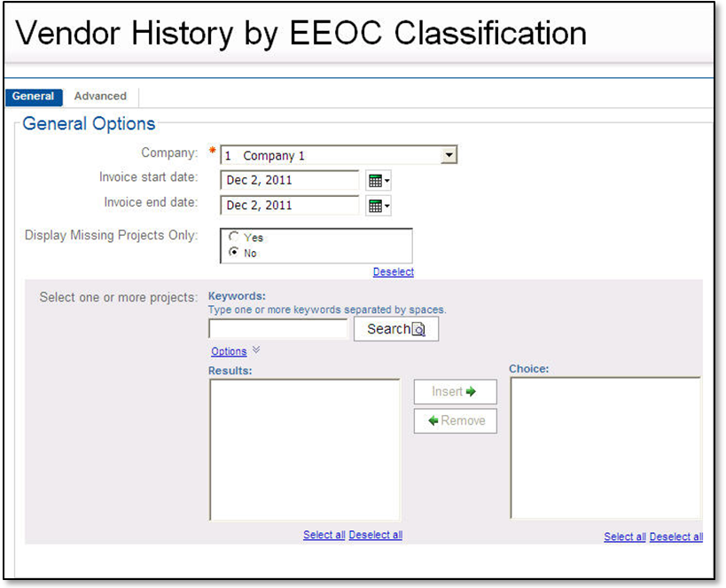Click the Invoice end date text field
Image resolution: width=726 pixels, height=588 pixels.
pos(290,205)
